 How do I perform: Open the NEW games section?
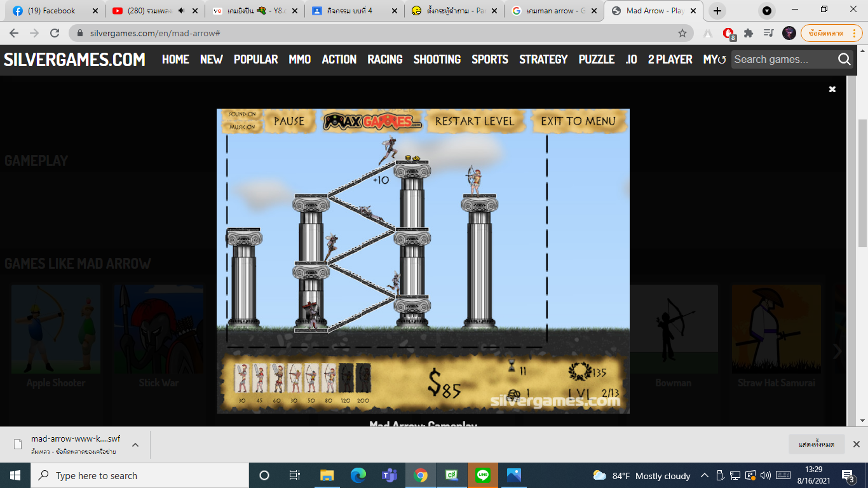[x=212, y=59]
